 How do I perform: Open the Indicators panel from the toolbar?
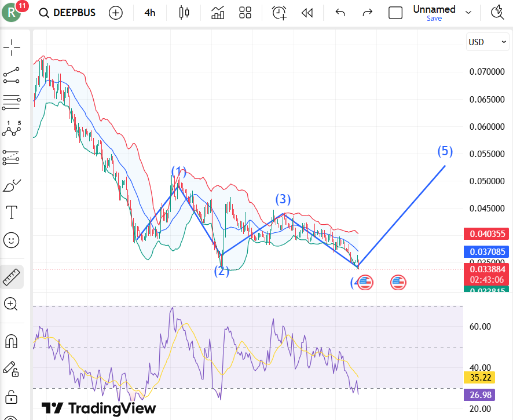click(x=217, y=13)
